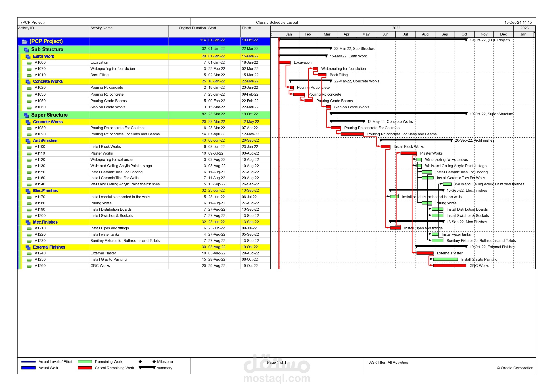Click the Super Structure black summary bar
The height and width of the screenshot is (392, 554).
tap(399, 113)
